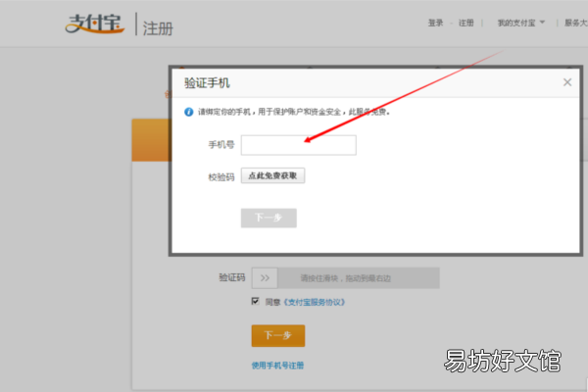Viewport: 588px width, 392px height.
Task: Click the slider handle with >> arrows
Action: point(265,278)
